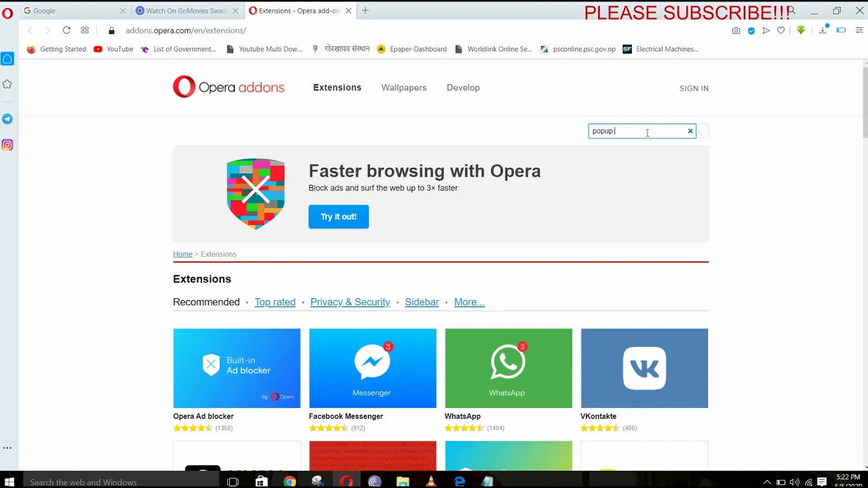This screenshot has height=488, width=868.
Task: Open psconline.psc.gov.np bookmark
Action: [x=578, y=49]
